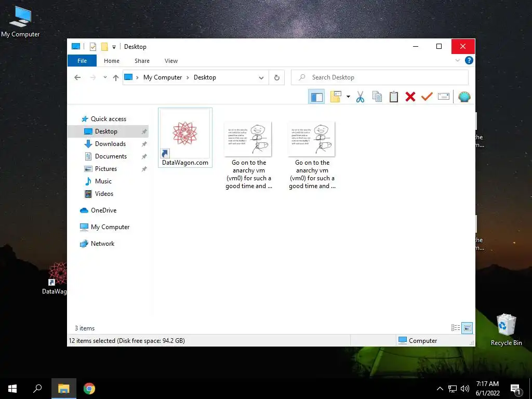Open Videos in navigation pane

coord(104,194)
